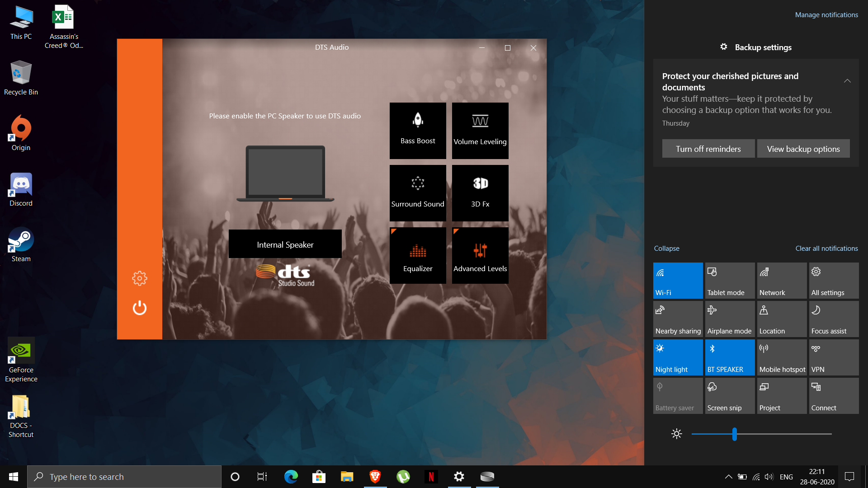Switch to DTS Audio taskbar icon
Viewport: 868px width, 488px height.
(487, 477)
